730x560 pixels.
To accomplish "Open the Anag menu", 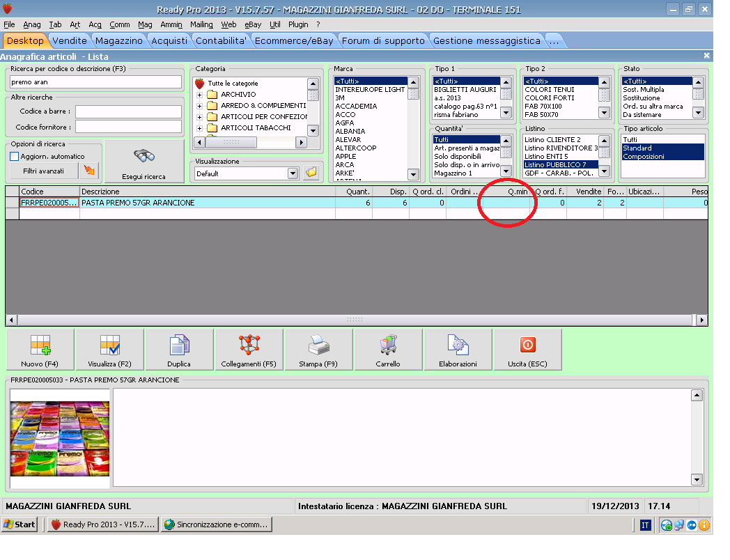I will pos(31,24).
